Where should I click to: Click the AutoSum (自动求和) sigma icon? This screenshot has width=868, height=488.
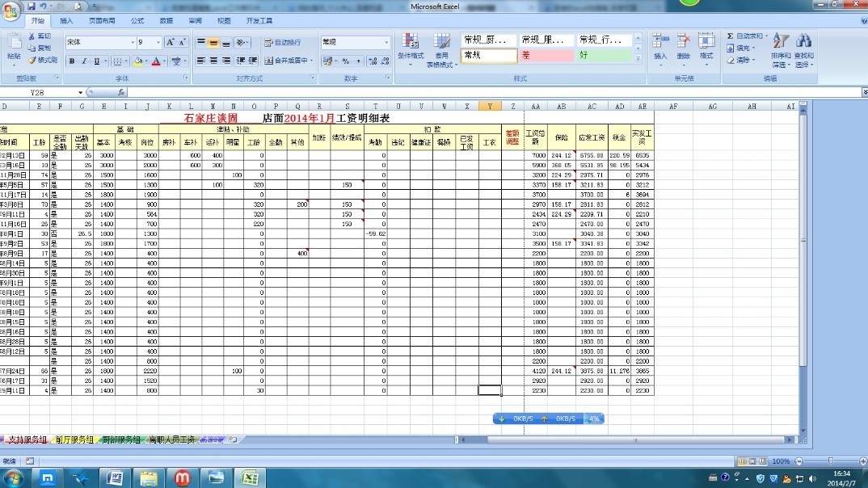(x=731, y=36)
